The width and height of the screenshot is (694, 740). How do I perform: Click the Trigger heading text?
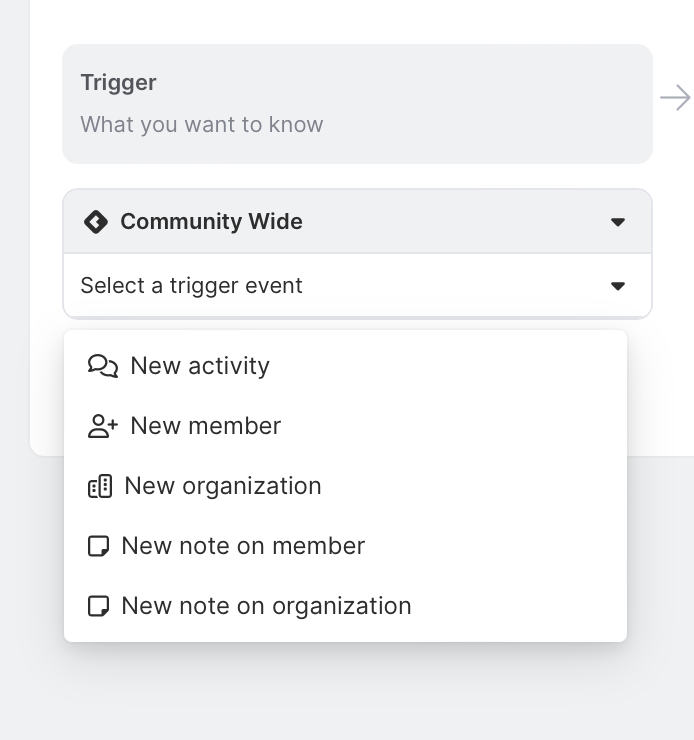point(118,83)
